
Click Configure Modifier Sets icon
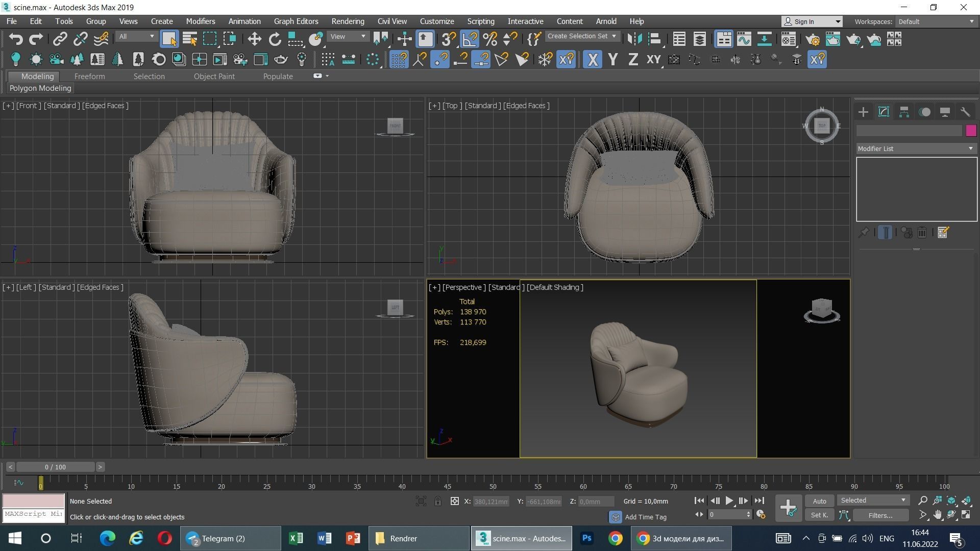943,233
